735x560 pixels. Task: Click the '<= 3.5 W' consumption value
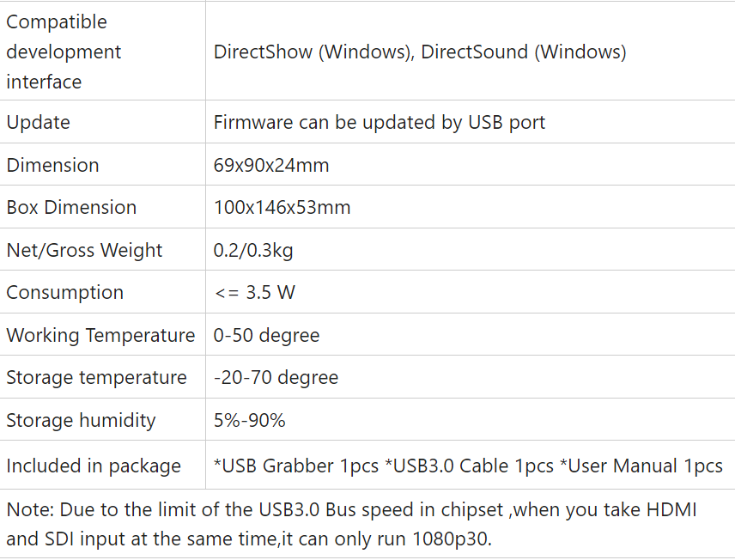click(x=254, y=292)
